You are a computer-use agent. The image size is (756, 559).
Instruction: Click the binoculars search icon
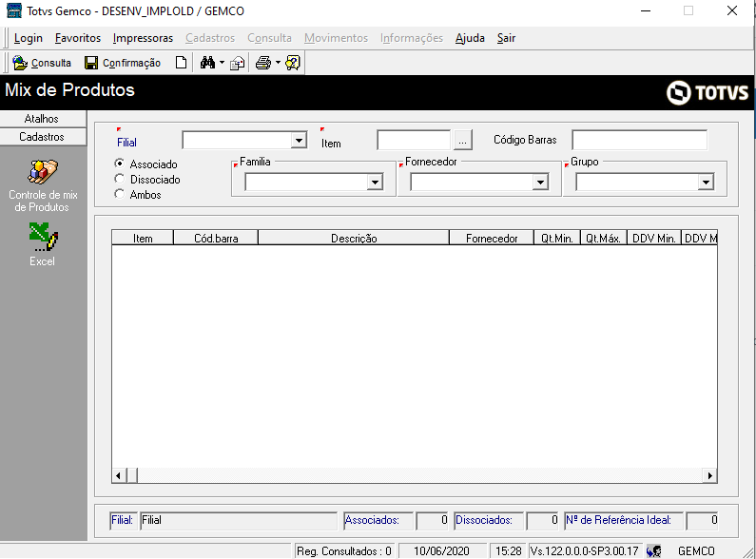(207, 63)
